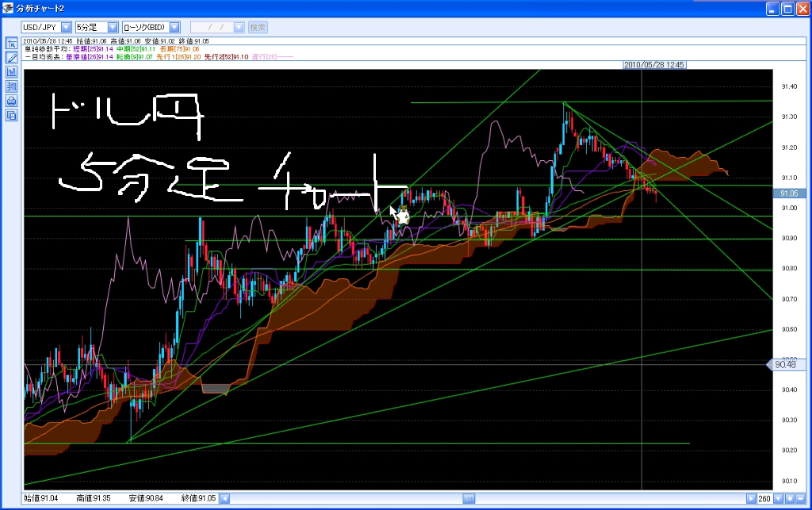This screenshot has height=510, width=812.
Task: Click the scrollbar left arrow
Action: pyautogui.click(x=224, y=499)
